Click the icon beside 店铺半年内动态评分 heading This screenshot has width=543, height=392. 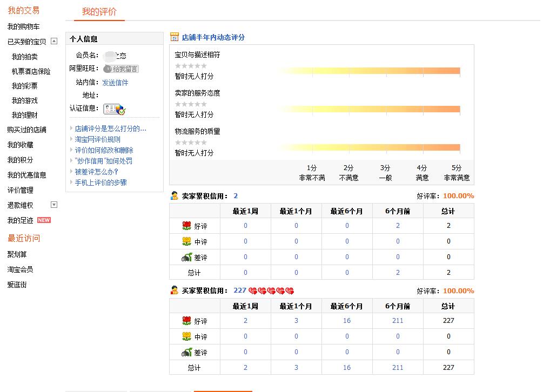coord(175,37)
